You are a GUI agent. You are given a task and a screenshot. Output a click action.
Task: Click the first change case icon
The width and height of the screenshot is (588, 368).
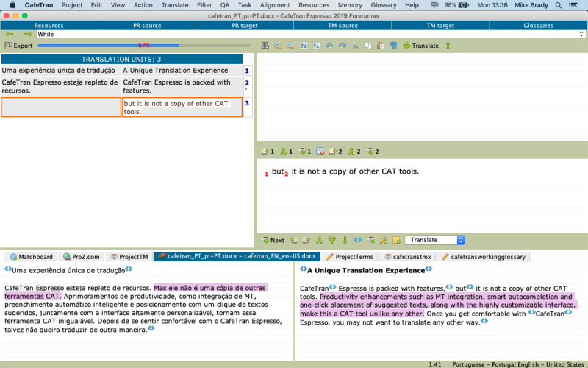click(x=304, y=46)
